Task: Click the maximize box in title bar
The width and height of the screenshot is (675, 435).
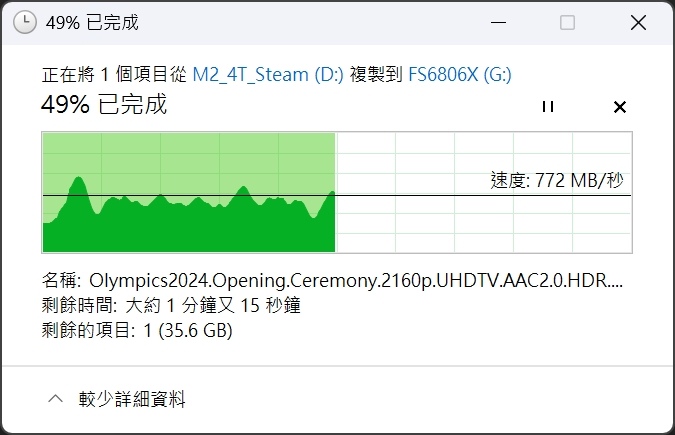Action: 567,22
